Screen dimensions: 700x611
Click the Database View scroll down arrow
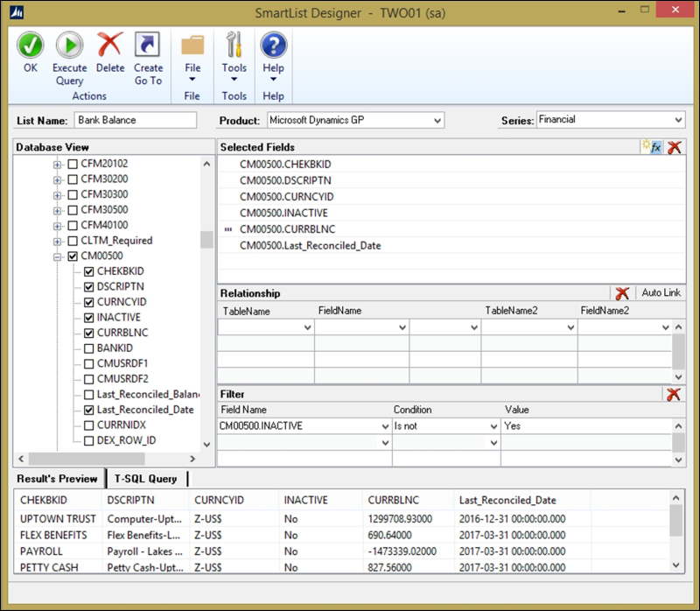[206, 445]
